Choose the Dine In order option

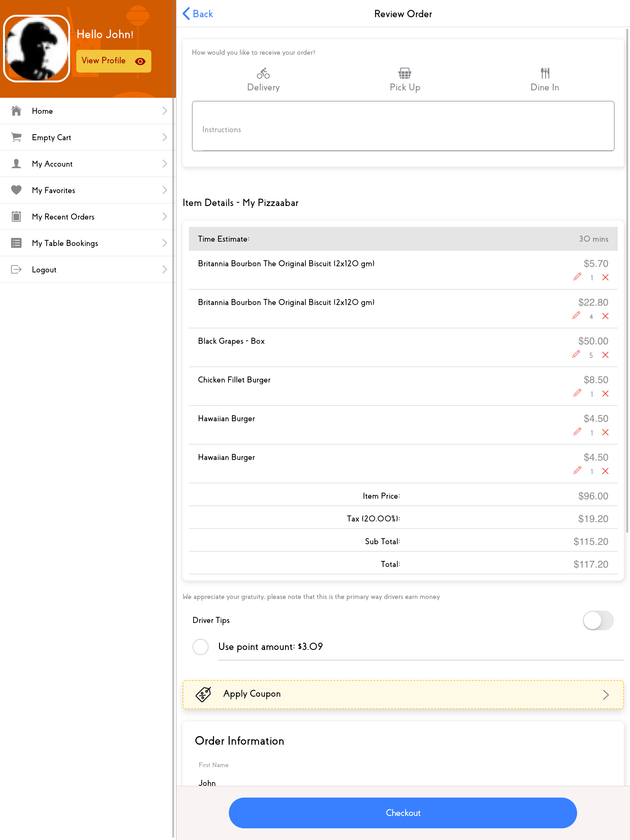point(545,80)
